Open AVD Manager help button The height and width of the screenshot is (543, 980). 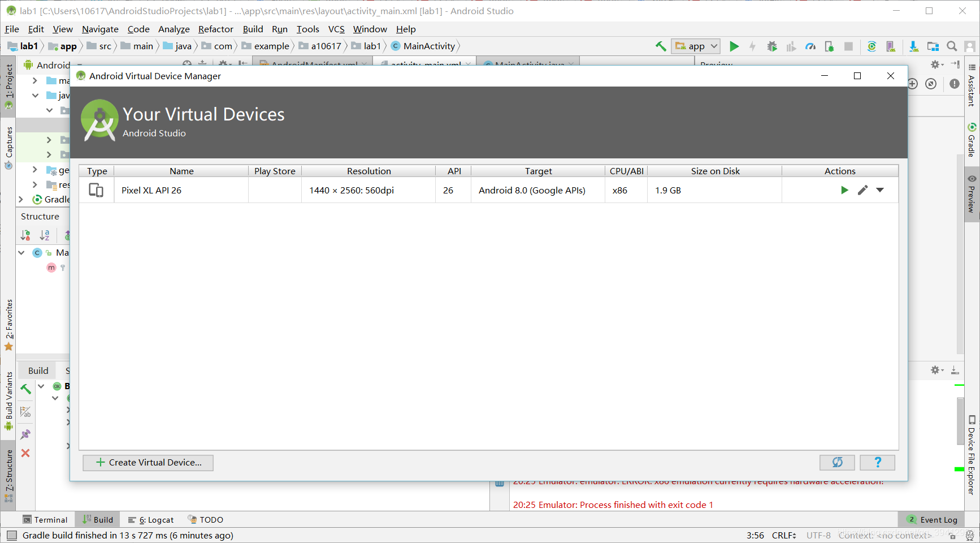click(x=877, y=463)
